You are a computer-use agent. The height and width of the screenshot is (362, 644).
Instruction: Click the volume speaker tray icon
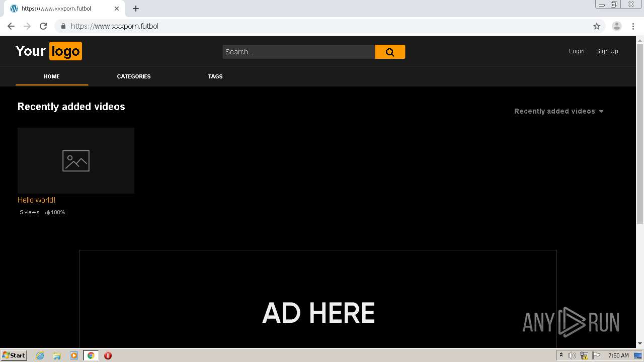[572, 355]
